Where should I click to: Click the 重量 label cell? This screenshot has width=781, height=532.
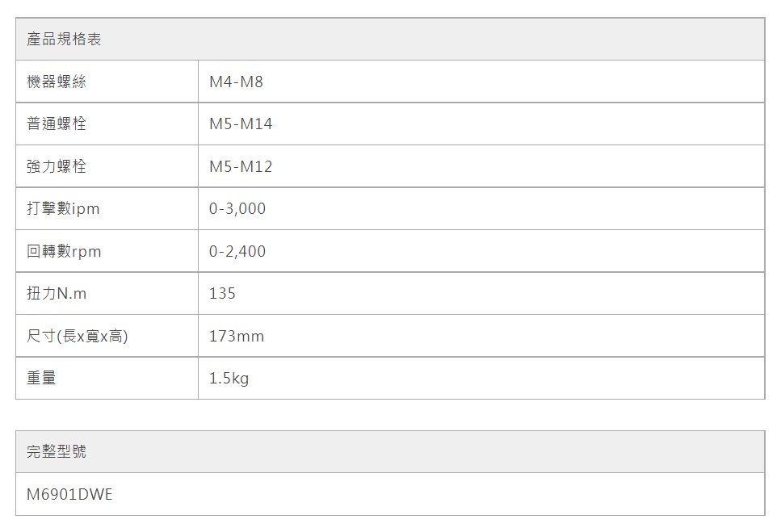point(41,378)
